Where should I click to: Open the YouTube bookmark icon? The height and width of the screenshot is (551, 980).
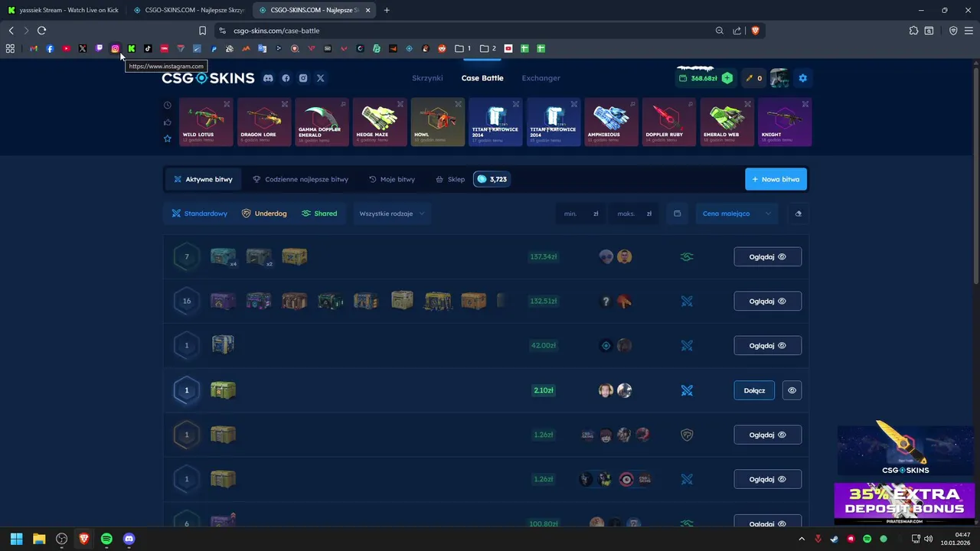coord(67,48)
